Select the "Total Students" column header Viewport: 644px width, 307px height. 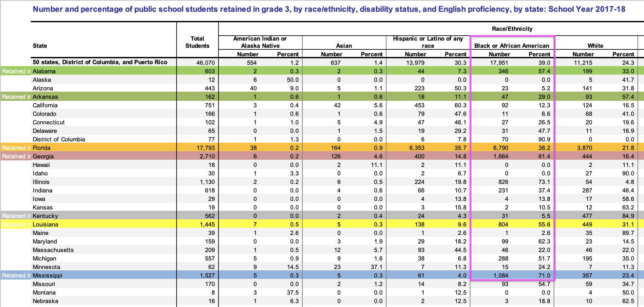[x=197, y=42]
